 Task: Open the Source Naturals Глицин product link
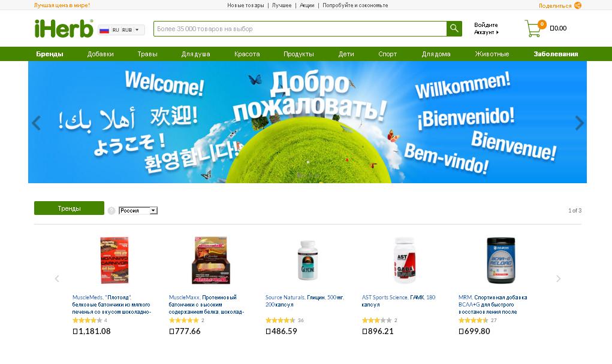[x=305, y=301]
